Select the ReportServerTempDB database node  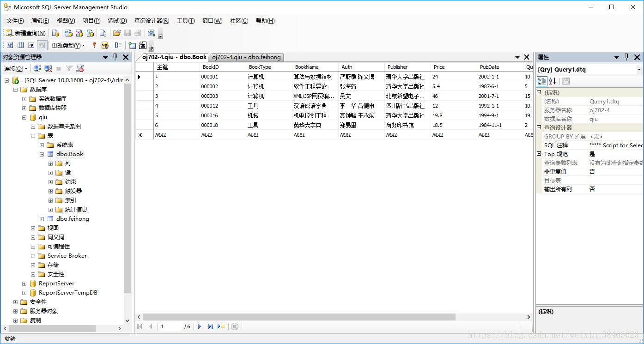[68, 293]
